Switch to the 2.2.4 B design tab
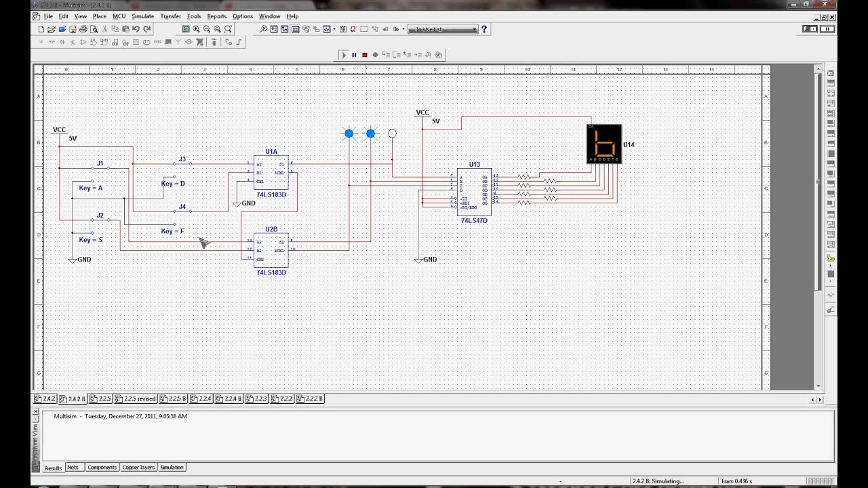 pyautogui.click(x=229, y=399)
